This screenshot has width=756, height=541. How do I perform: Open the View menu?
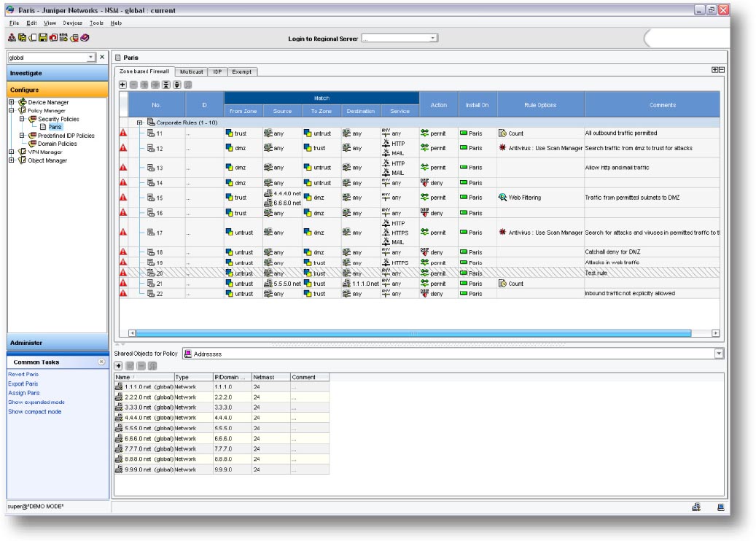point(50,23)
